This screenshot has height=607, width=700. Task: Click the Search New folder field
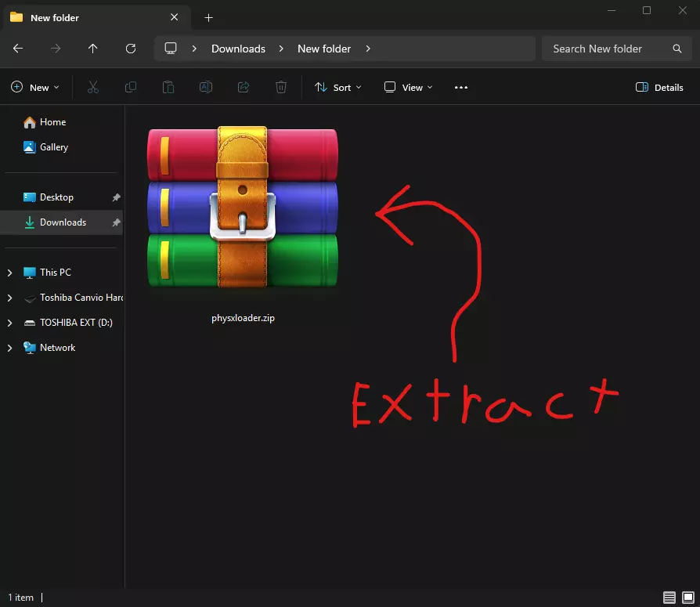[x=618, y=49]
